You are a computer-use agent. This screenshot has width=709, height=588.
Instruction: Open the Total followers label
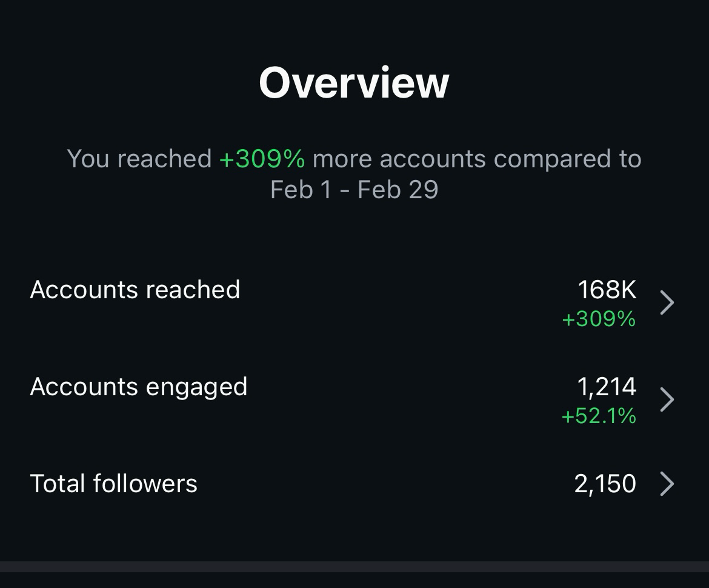[113, 484]
